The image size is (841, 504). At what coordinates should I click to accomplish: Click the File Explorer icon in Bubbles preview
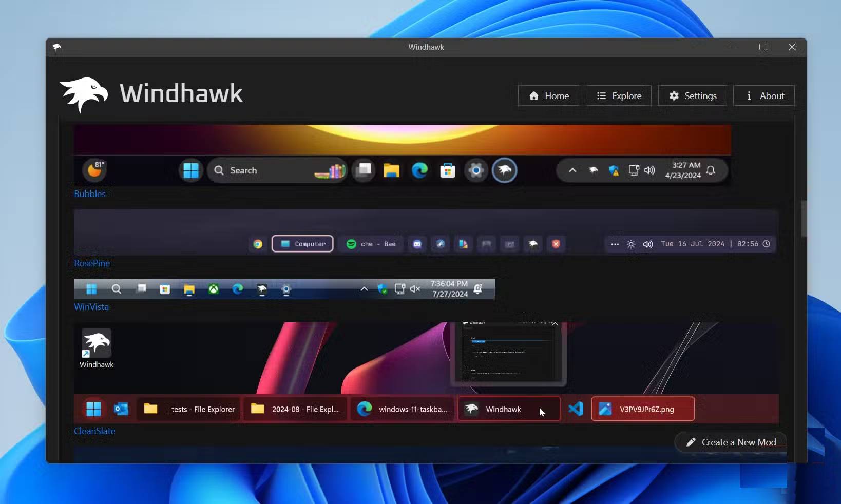point(391,170)
